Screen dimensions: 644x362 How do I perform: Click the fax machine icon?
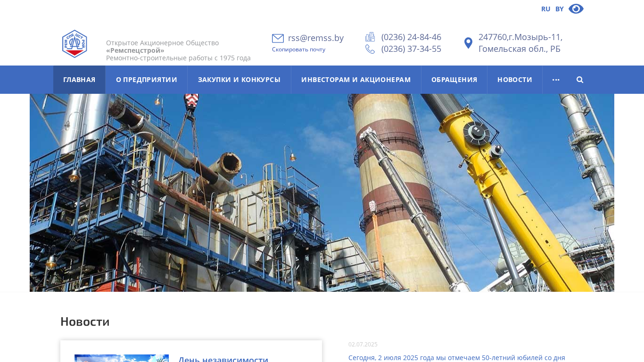pyautogui.click(x=370, y=37)
